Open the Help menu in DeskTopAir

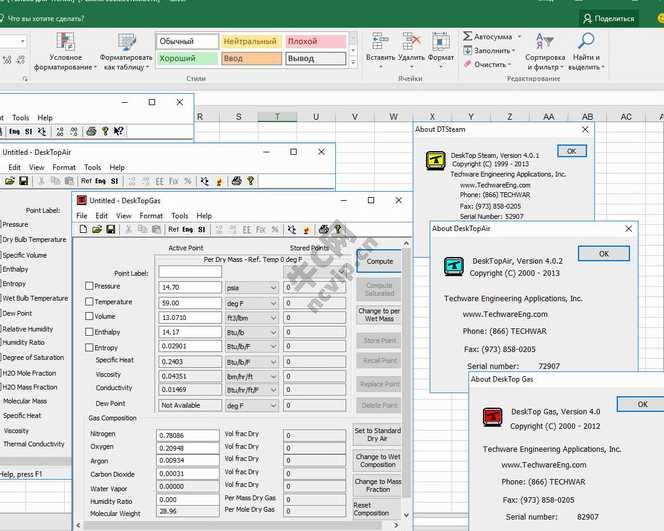(117, 167)
